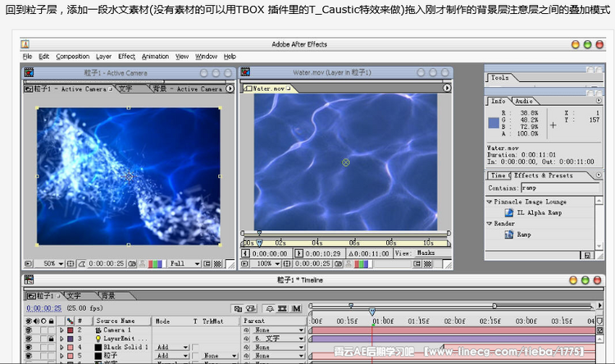
Task: Toggle visibility of Camera 1 layer
Action: click(29, 330)
